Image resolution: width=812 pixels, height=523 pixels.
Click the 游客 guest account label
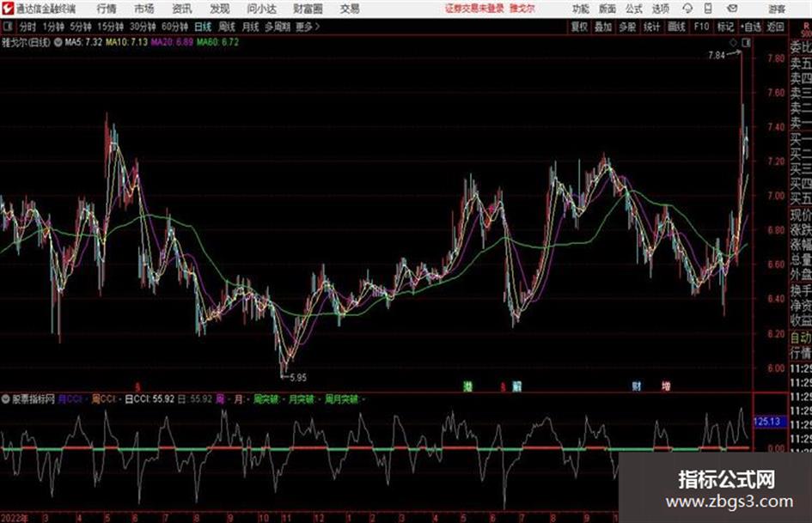click(x=777, y=9)
